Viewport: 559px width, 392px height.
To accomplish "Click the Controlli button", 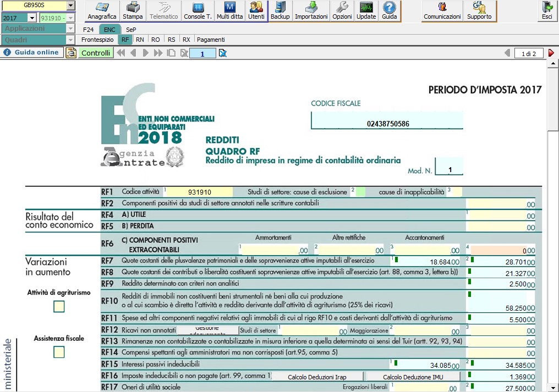I will tap(96, 53).
